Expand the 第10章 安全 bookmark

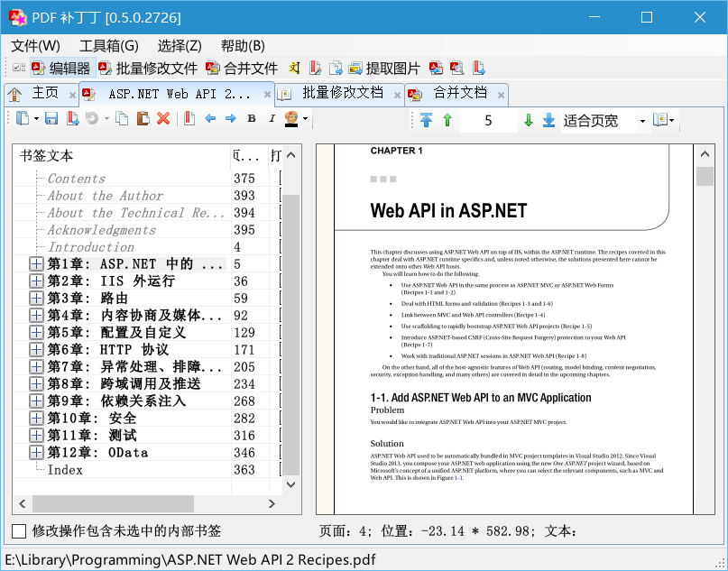coord(36,419)
